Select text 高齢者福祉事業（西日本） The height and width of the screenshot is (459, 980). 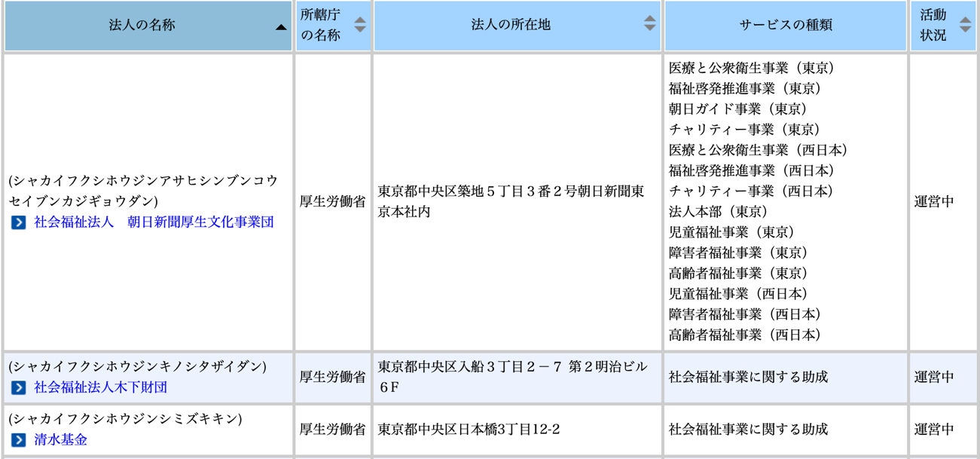[x=747, y=335]
